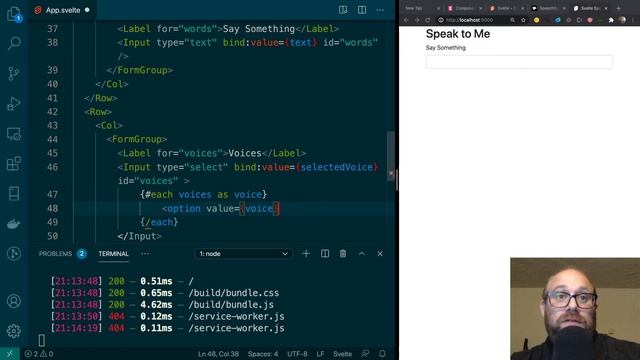Open panel overflow menu next to TERMINAL
The width and height of the screenshot is (640, 360).
[145, 253]
